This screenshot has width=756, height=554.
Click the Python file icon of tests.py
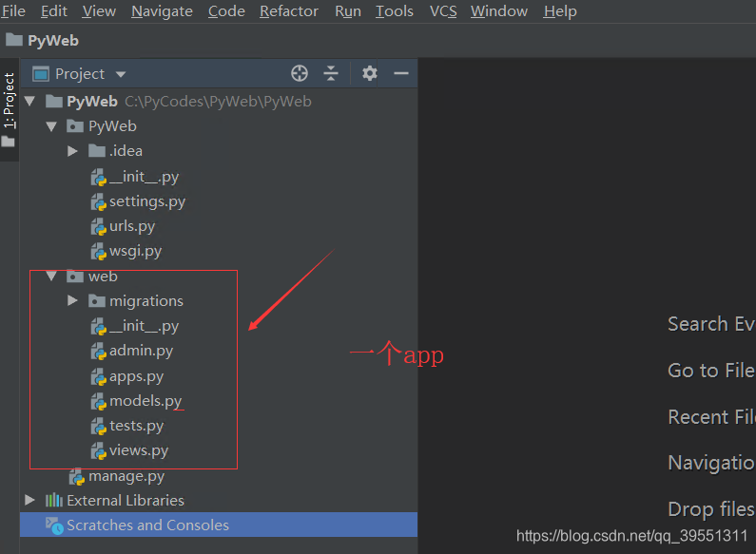coord(98,427)
